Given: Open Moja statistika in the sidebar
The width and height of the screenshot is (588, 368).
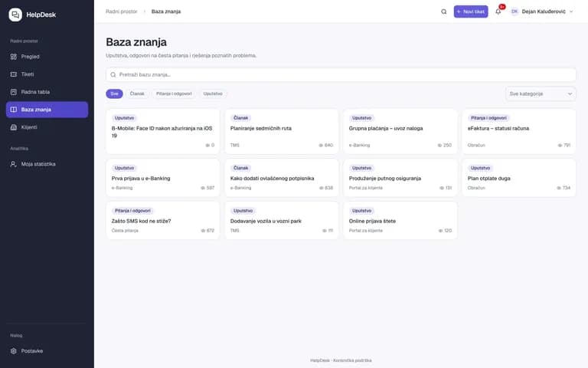Looking at the screenshot, I should click(47, 164).
